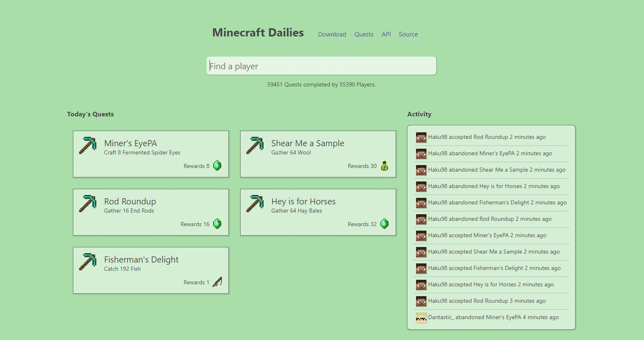The width and height of the screenshot is (644, 340).
Task: Select 'Haku98 abandoned Rod Roundup' activity entry
Action: point(492,219)
